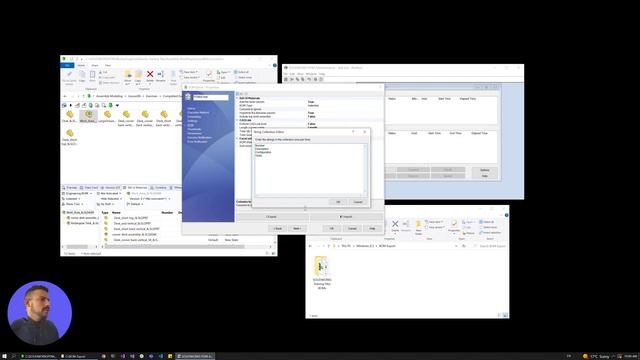640x360 pixels.
Task: Click the Options button in background task window
Action: click(x=484, y=170)
